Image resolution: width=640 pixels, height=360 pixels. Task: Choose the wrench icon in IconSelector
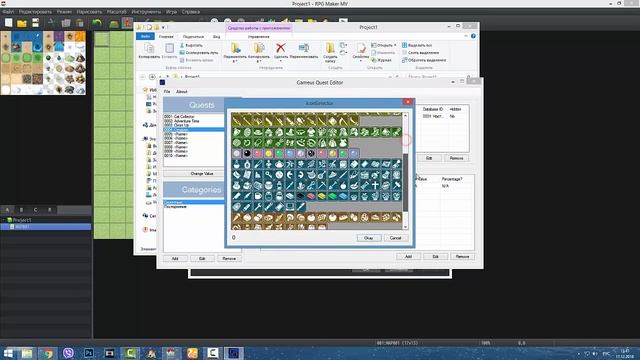pos(258,207)
